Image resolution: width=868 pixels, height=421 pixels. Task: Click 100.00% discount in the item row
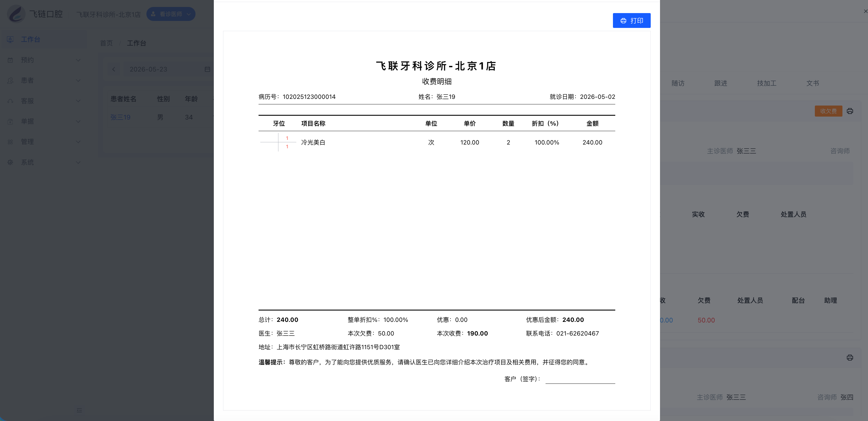pos(546,142)
